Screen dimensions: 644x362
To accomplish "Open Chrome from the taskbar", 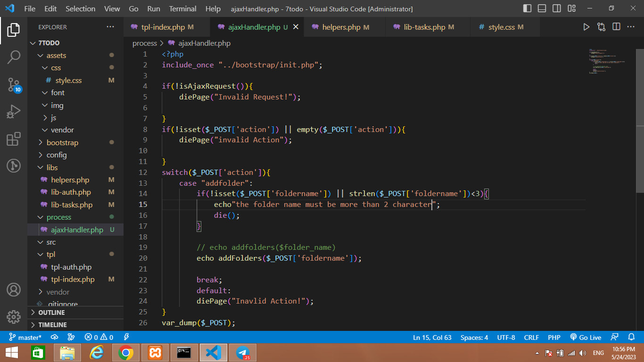I will tap(126, 352).
